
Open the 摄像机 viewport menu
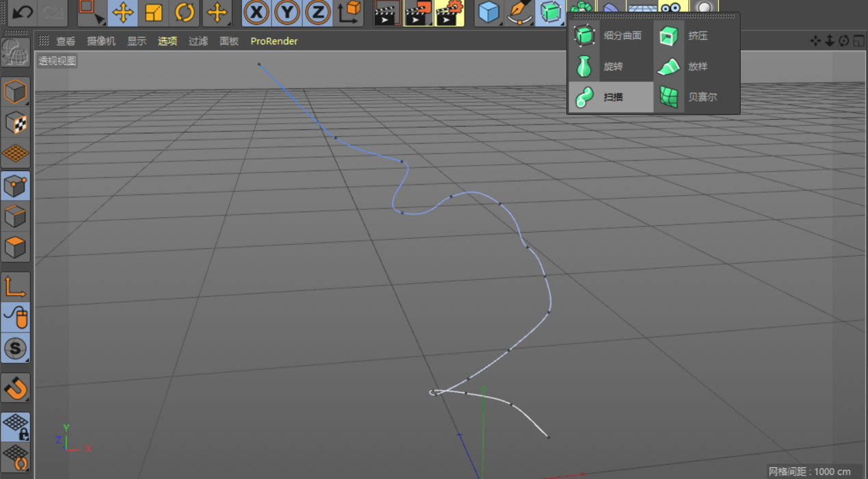(101, 41)
